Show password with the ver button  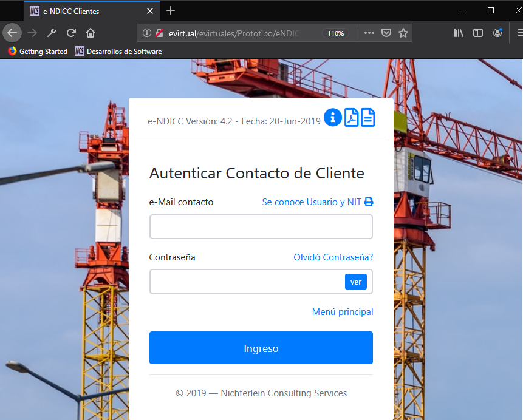(x=356, y=282)
